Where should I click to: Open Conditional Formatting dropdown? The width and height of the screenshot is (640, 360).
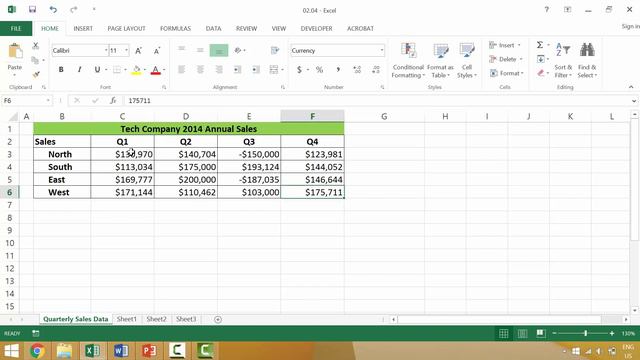click(408, 60)
